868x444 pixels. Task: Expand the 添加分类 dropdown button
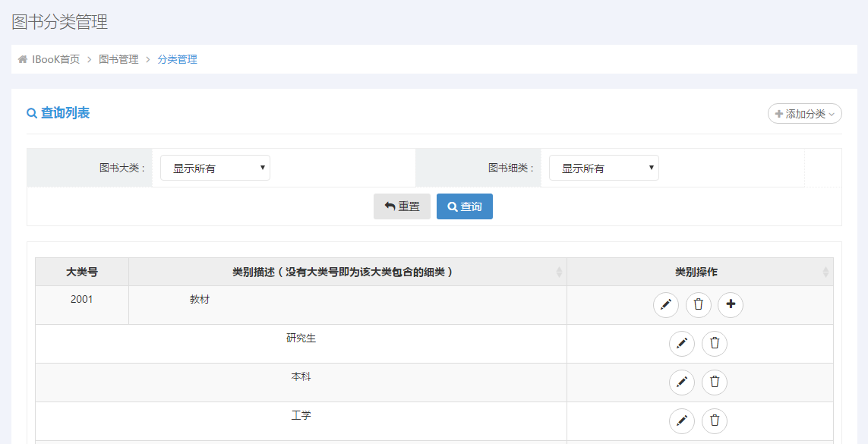[805, 114]
